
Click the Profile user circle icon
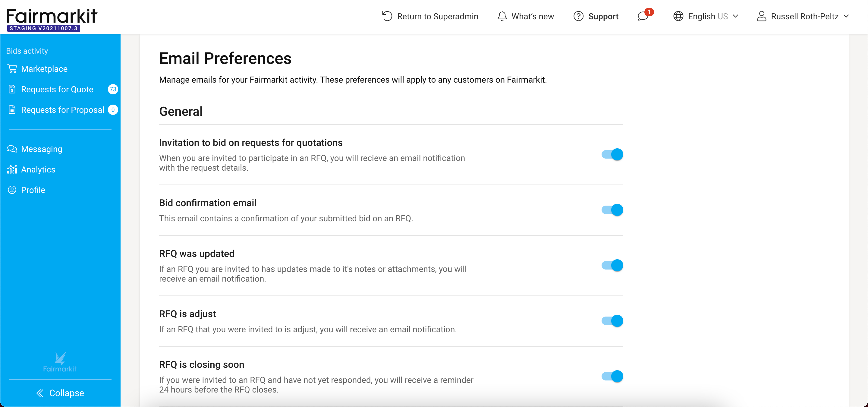[12, 190]
